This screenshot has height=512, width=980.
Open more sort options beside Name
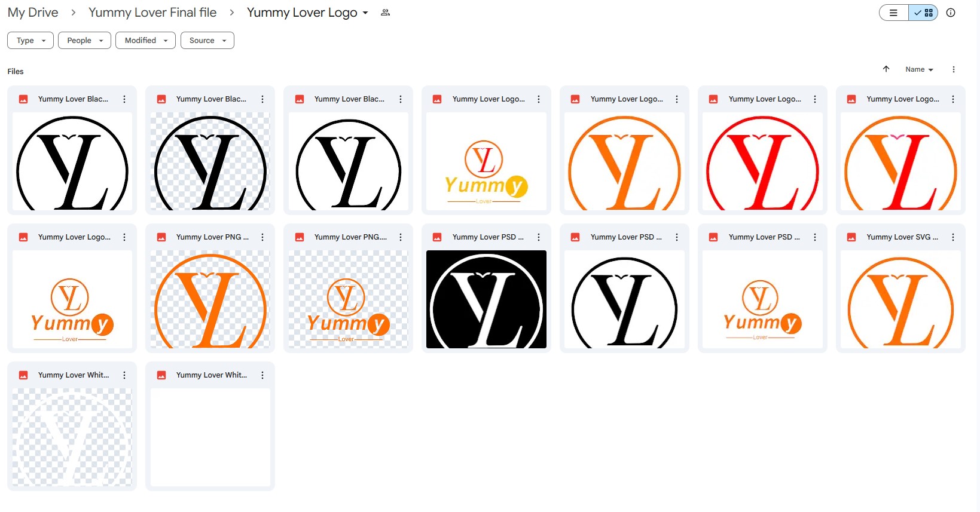pos(954,69)
